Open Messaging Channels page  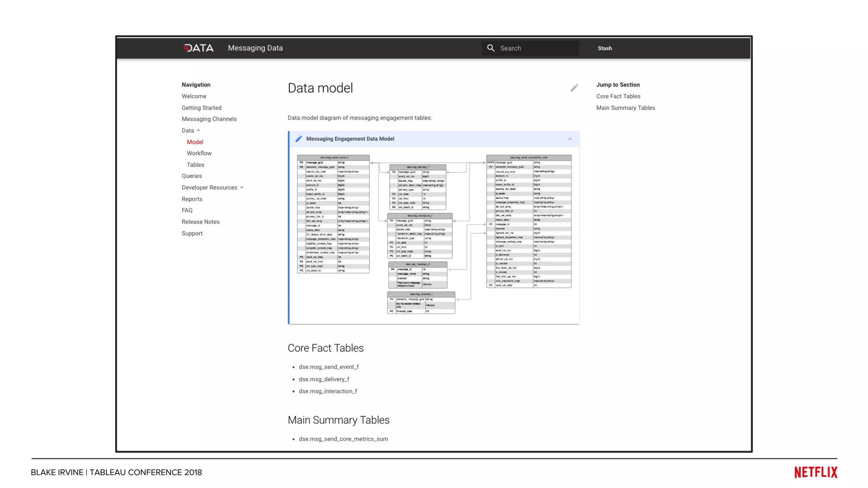pos(209,119)
